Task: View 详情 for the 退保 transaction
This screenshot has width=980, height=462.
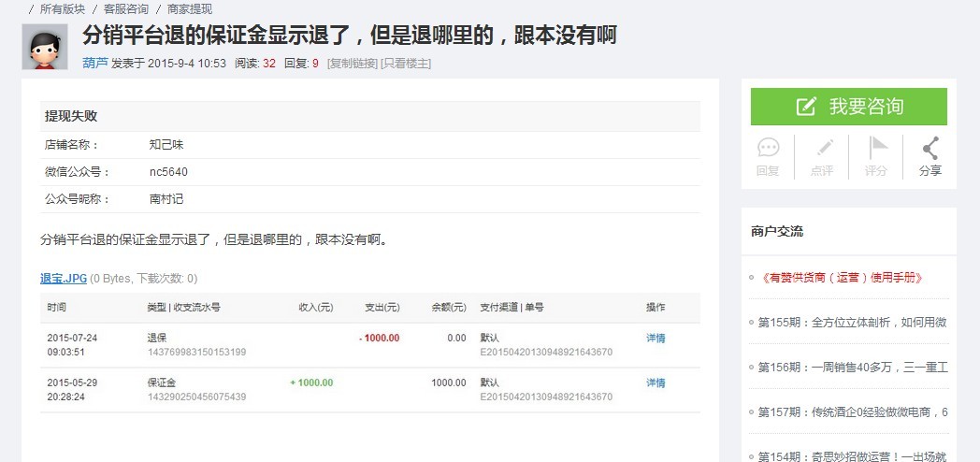Action: pos(656,339)
